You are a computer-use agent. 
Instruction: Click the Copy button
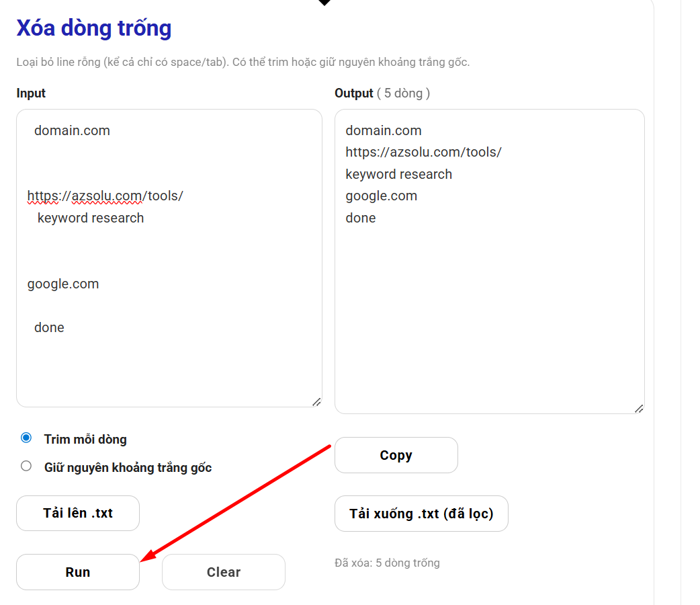[x=396, y=455]
